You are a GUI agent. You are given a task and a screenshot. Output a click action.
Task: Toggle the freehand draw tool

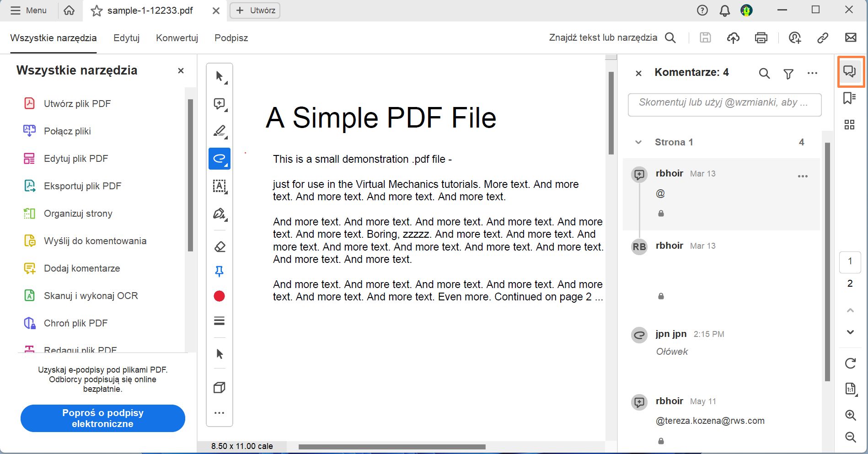tap(220, 159)
